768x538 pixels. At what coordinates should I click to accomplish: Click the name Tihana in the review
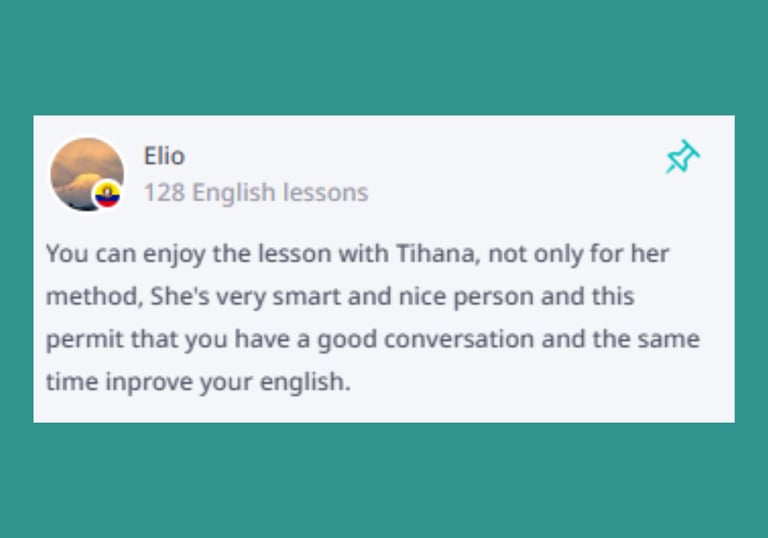click(x=435, y=254)
